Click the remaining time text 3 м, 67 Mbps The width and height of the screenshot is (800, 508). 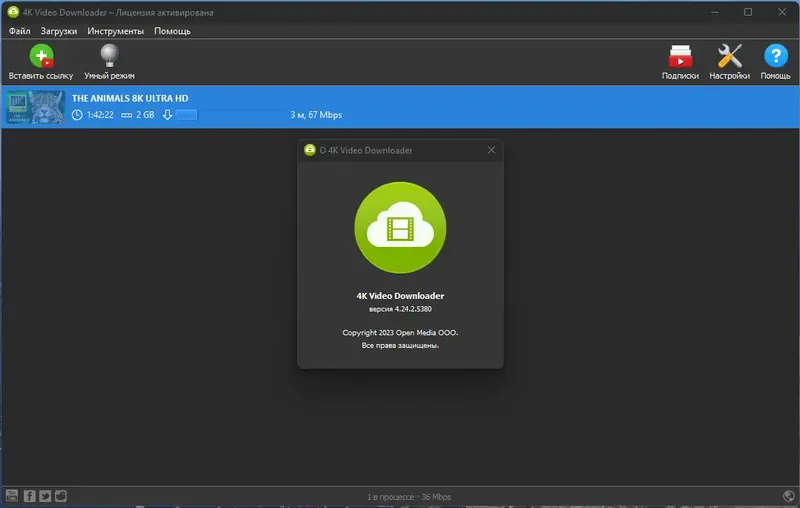(316, 115)
